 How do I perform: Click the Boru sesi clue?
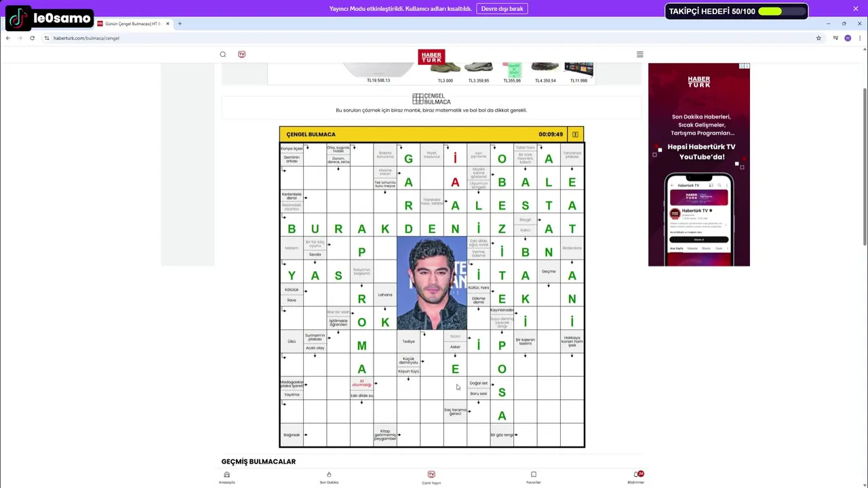coord(478,394)
